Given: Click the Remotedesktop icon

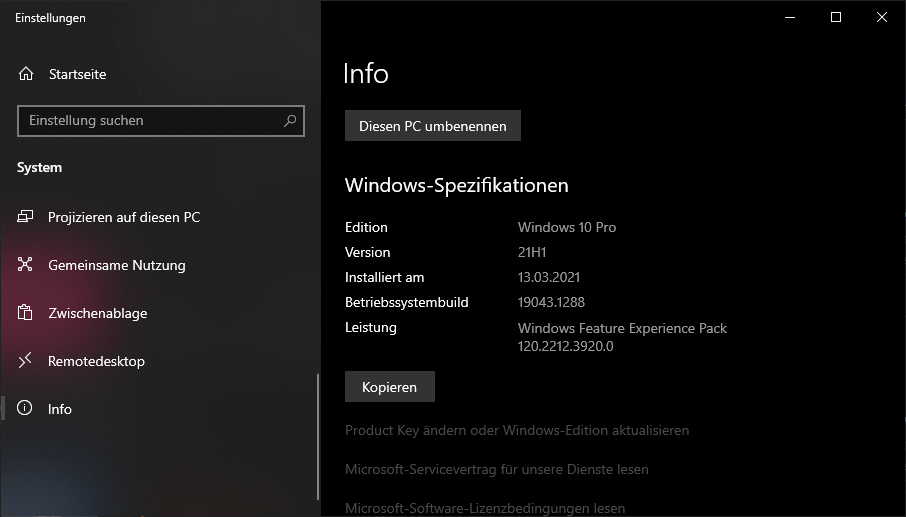Looking at the screenshot, I should pyautogui.click(x=25, y=360).
